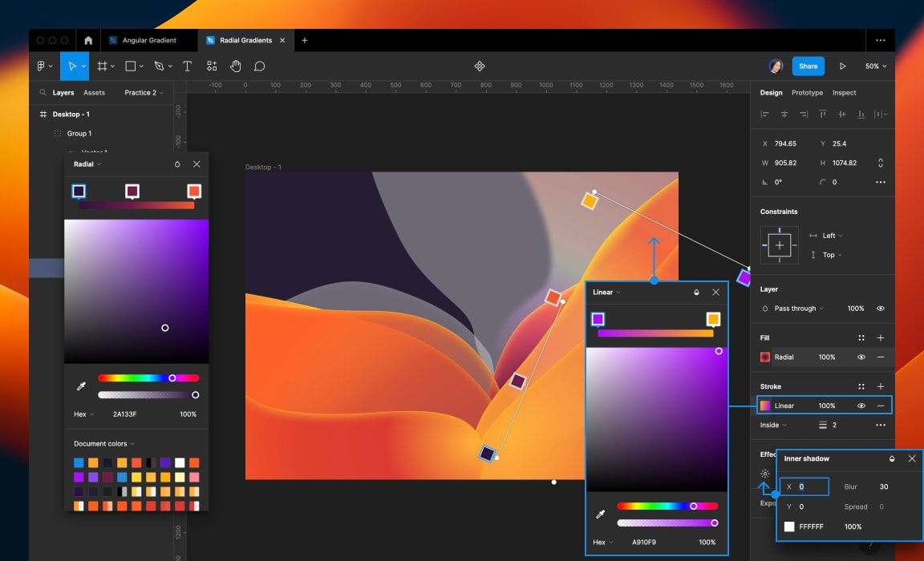The height and width of the screenshot is (561, 924).
Task: Select the Comment tool
Action: (x=259, y=66)
